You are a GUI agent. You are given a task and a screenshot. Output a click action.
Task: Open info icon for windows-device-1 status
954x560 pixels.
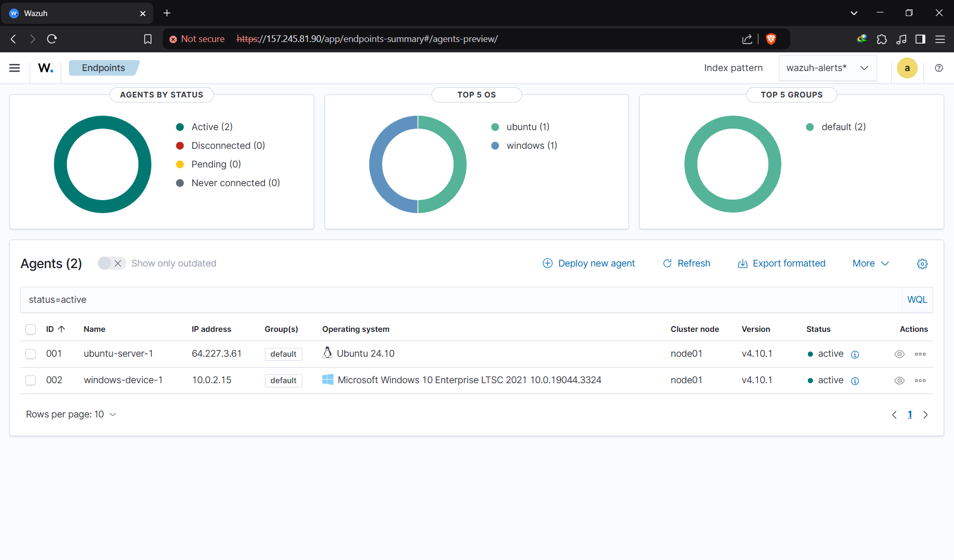(855, 381)
